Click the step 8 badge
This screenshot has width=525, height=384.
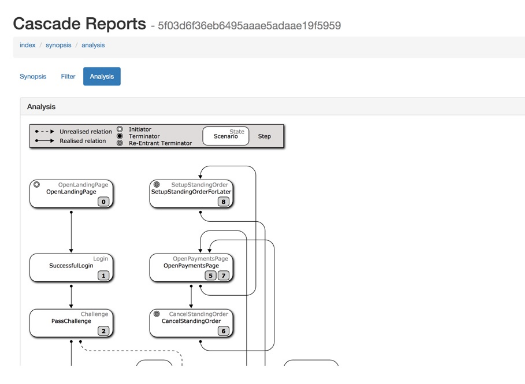[x=223, y=202]
